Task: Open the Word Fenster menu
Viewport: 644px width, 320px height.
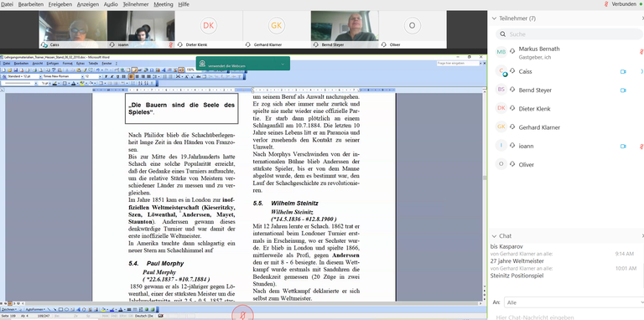Action: 106,64
